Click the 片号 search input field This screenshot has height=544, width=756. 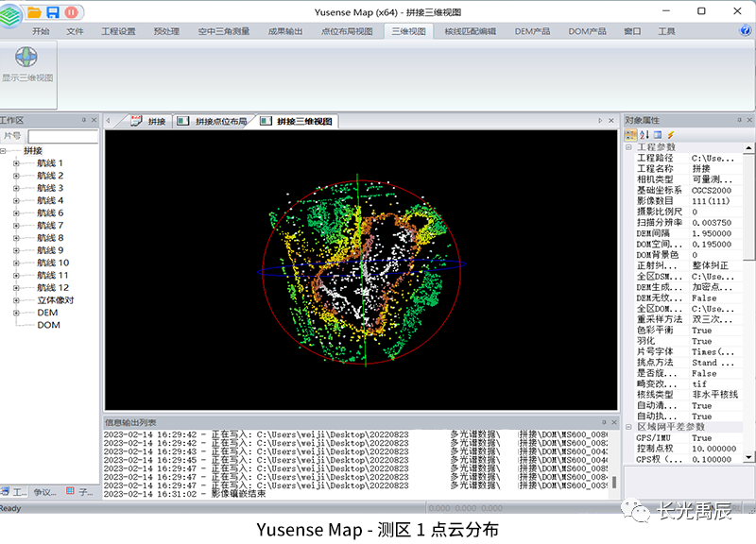coord(62,137)
